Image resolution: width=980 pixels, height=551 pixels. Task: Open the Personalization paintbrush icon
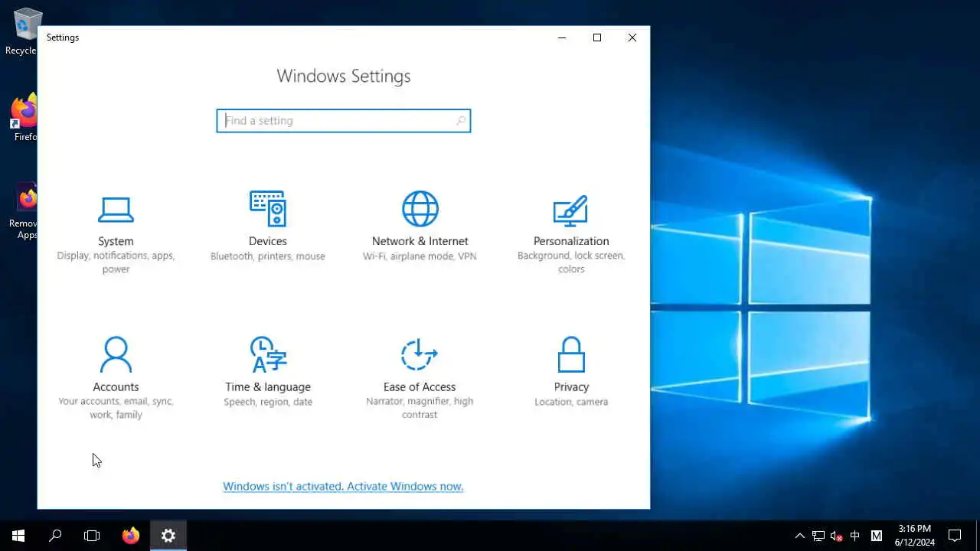[x=570, y=210]
